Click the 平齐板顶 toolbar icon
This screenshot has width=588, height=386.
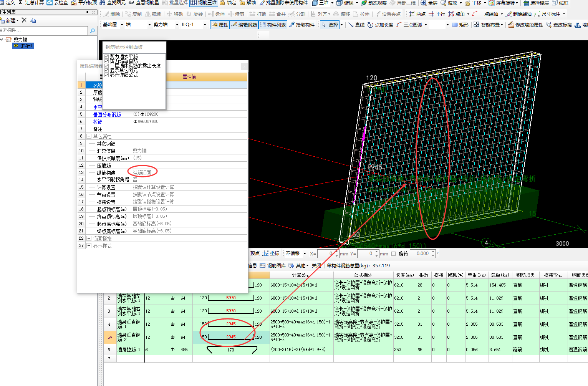(74, 3)
